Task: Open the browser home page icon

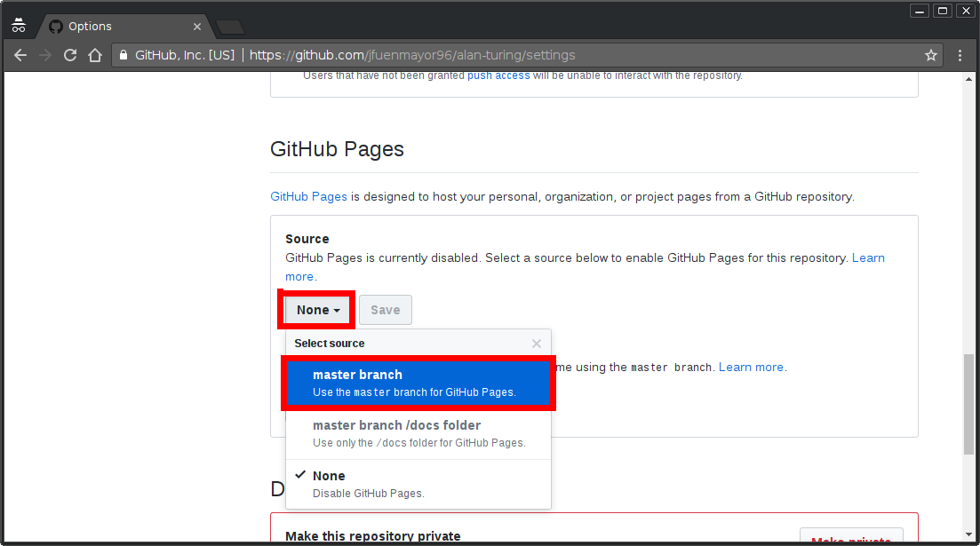Action: 95,55
